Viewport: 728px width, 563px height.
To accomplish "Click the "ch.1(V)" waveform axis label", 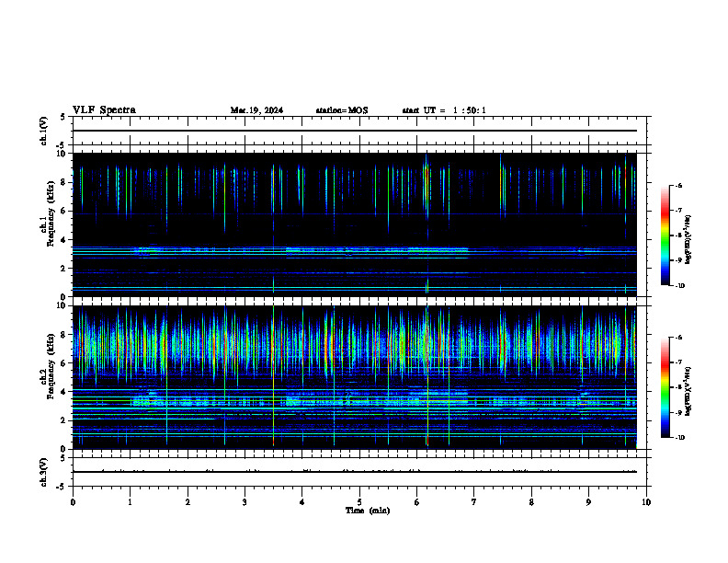I will coord(43,131).
